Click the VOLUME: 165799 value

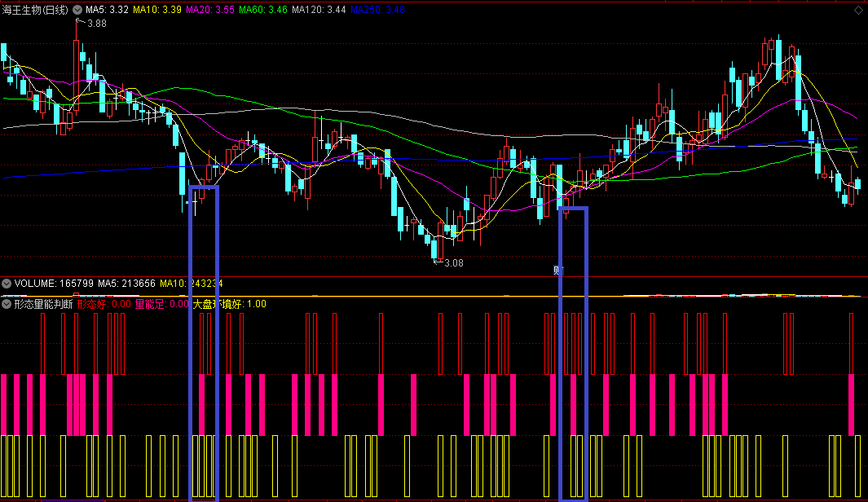click(54, 284)
